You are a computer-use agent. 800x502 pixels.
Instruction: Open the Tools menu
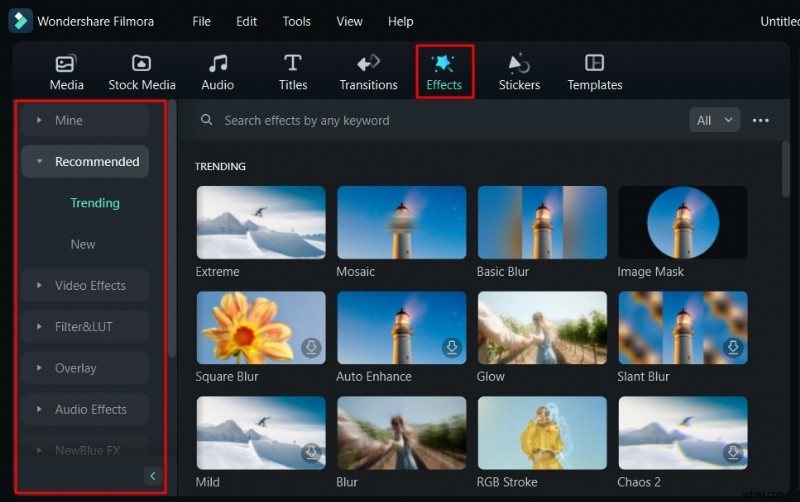(296, 21)
